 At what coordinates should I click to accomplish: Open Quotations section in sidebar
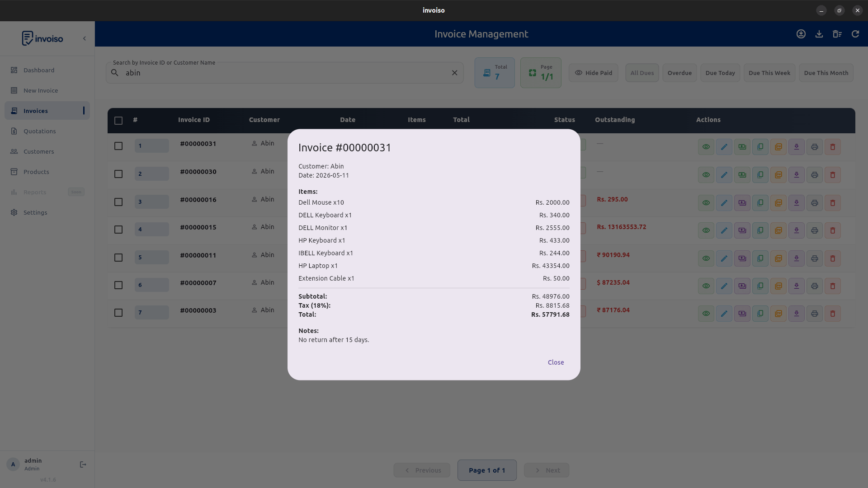click(47, 131)
